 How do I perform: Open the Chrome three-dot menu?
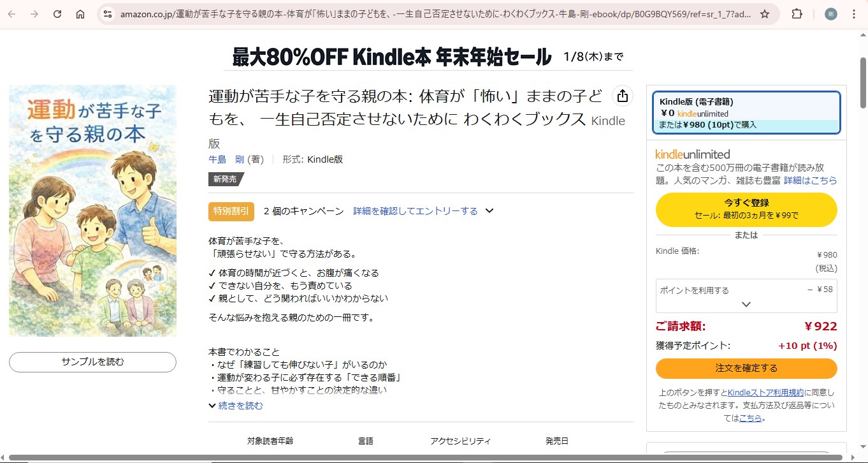(854, 14)
